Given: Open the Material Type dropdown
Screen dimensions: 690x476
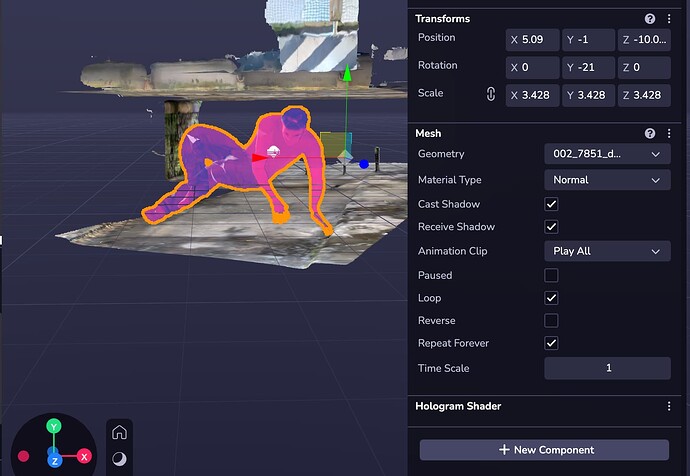Looking at the screenshot, I should (x=607, y=180).
